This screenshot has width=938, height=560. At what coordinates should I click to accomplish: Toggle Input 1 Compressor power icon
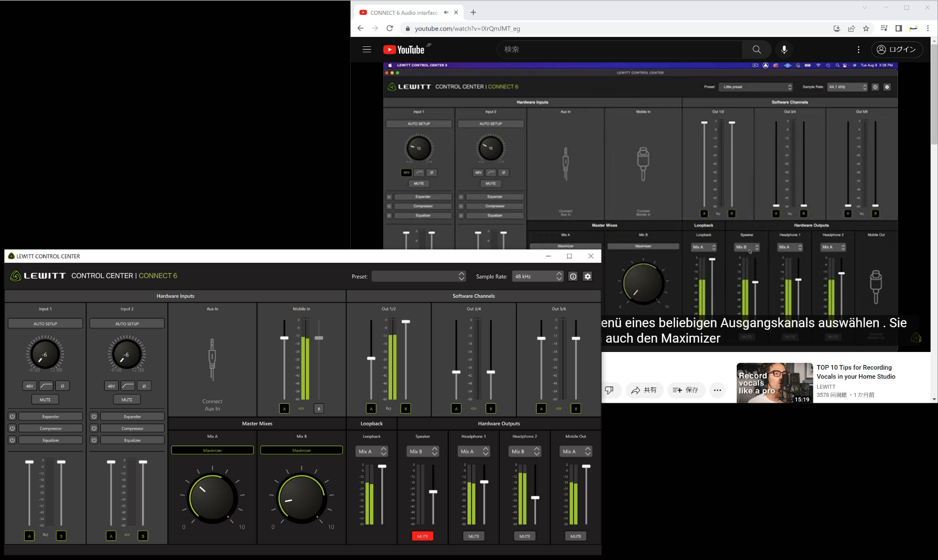click(x=12, y=428)
